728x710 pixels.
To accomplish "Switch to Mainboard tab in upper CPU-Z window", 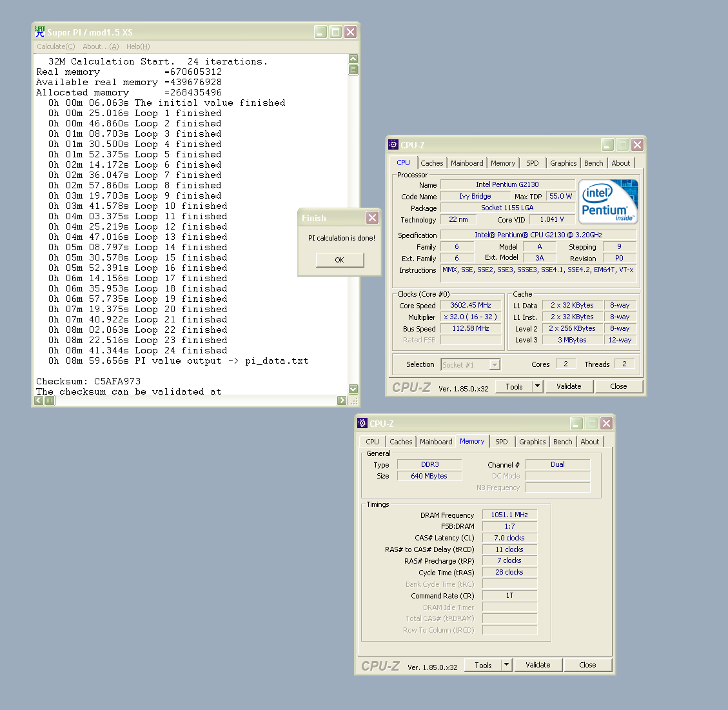I will (467, 163).
